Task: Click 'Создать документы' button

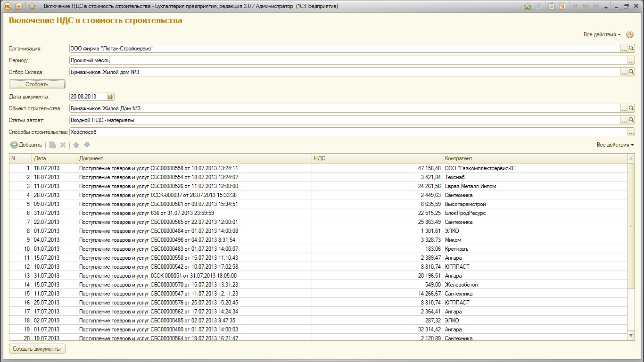Action: (37, 349)
